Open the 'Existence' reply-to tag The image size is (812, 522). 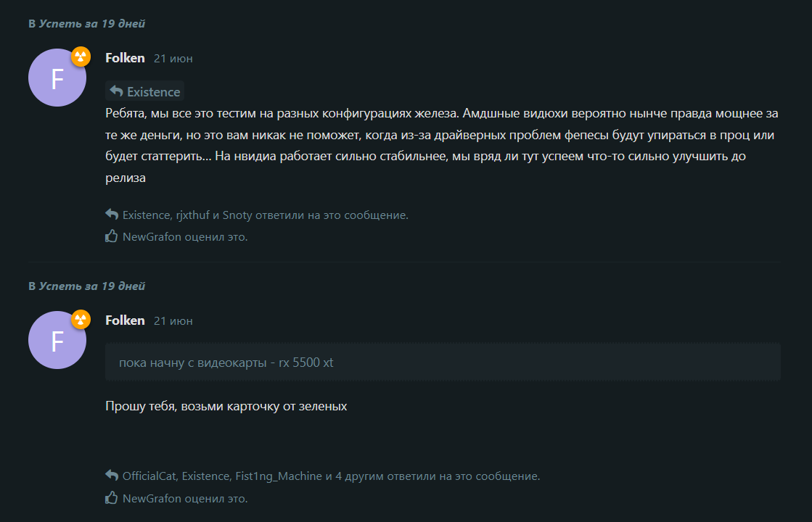coord(145,91)
